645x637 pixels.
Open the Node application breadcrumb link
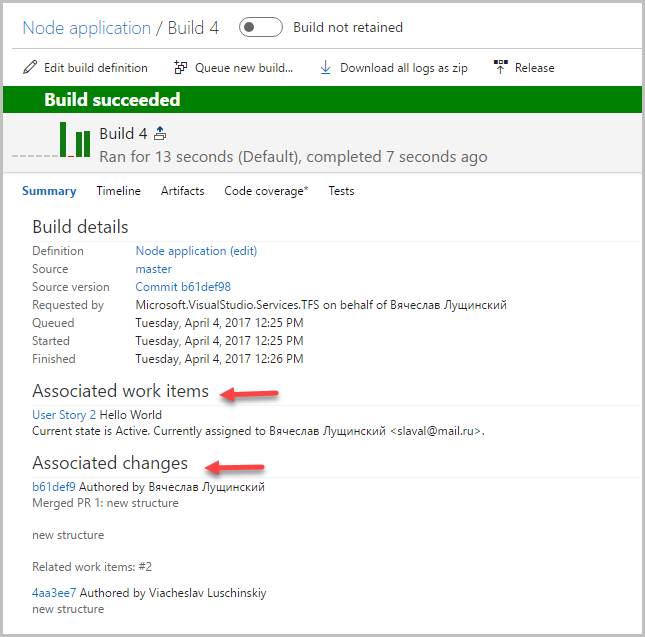tap(86, 27)
